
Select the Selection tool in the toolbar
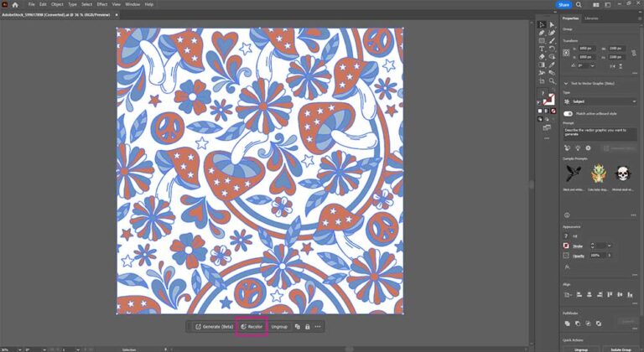pyautogui.click(x=542, y=25)
